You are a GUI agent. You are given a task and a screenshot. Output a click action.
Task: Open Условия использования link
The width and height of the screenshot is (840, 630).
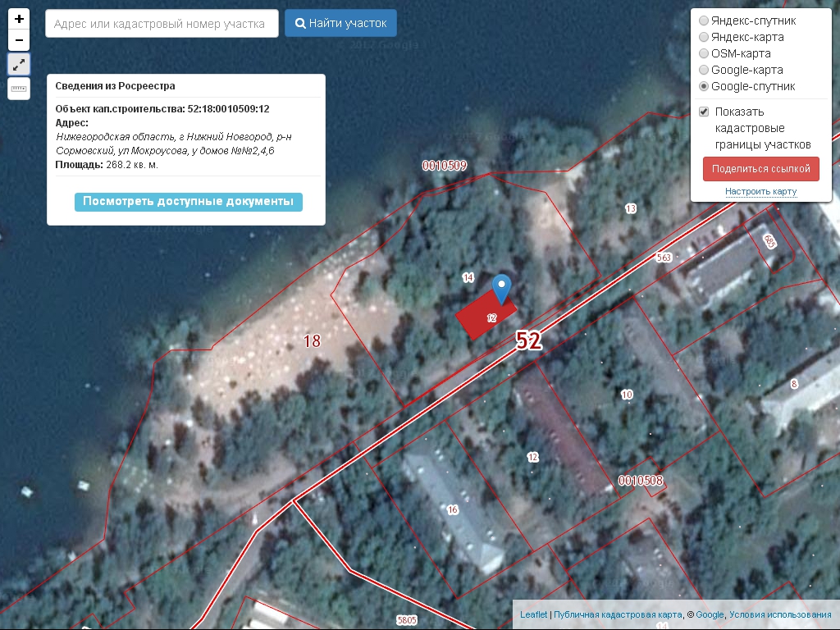pyautogui.click(x=780, y=614)
